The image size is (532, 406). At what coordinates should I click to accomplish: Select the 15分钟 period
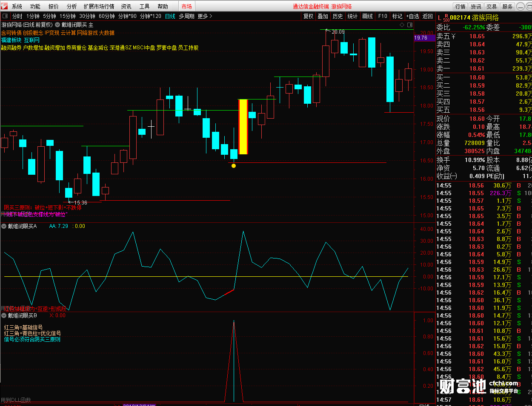67,16
